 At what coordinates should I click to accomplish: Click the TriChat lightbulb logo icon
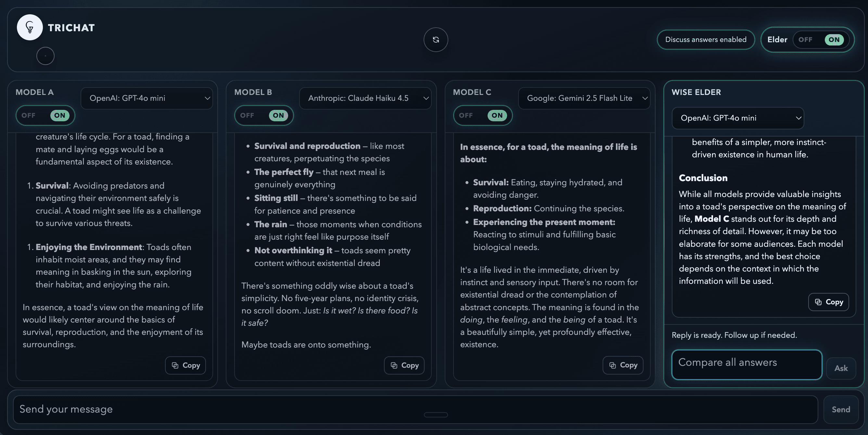(x=30, y=27)
